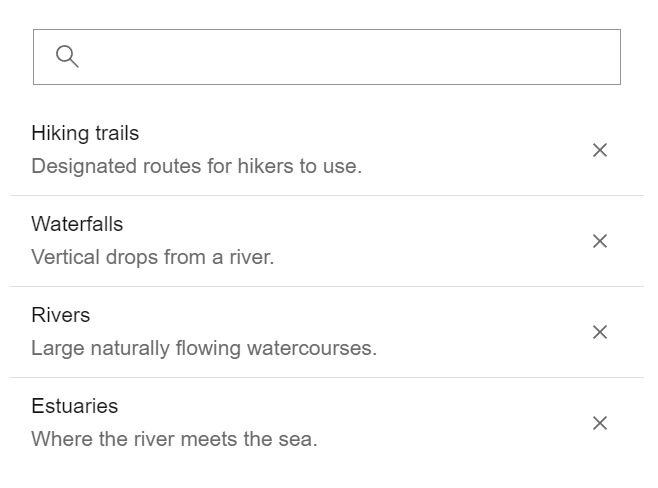
Task: Delete the Rivers item using its X
Action: click(x=600, y=332)
